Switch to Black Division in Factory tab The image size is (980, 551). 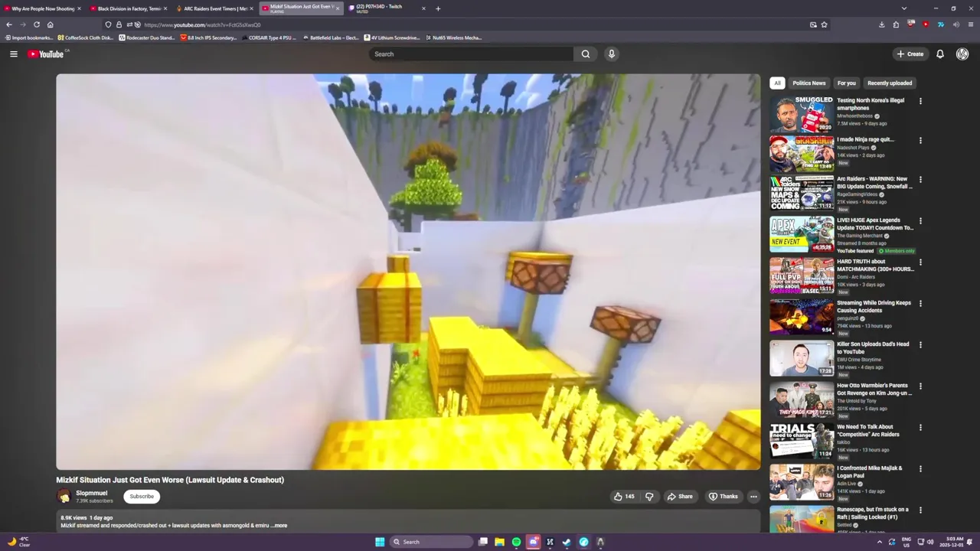[128, 8]
